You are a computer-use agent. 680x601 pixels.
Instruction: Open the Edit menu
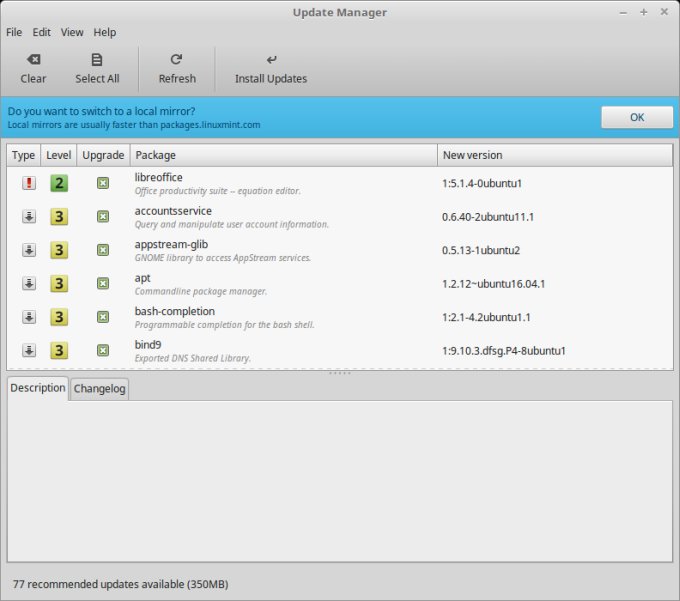point(41,32)
